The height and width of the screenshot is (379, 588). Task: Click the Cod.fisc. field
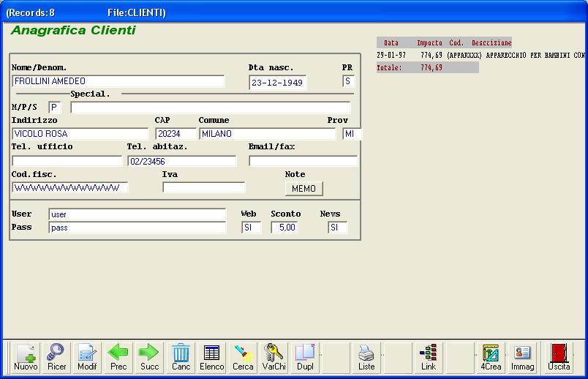(x=69, y=187)
